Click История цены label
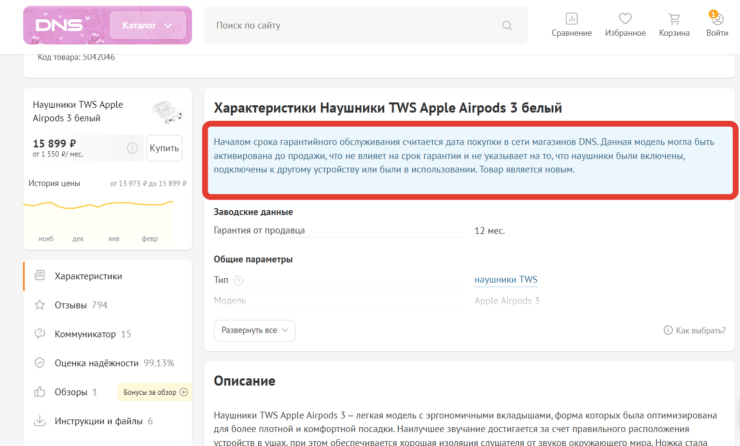Screen dimensions: 740x446 pyautogui.click(x=54, y=183)
